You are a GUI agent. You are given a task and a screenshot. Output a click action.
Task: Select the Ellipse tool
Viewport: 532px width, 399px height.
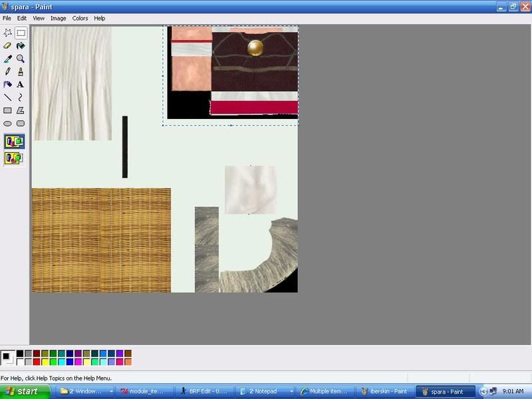(8, 123)
